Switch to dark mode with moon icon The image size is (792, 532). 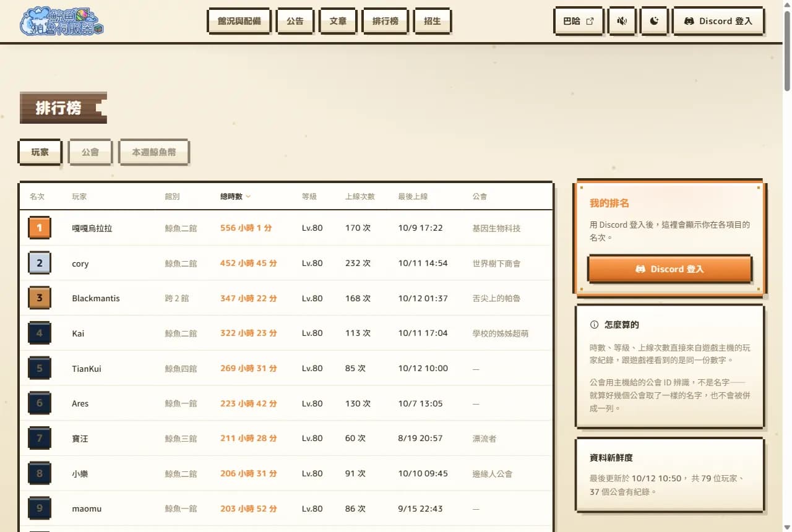(x=654, y=21)
